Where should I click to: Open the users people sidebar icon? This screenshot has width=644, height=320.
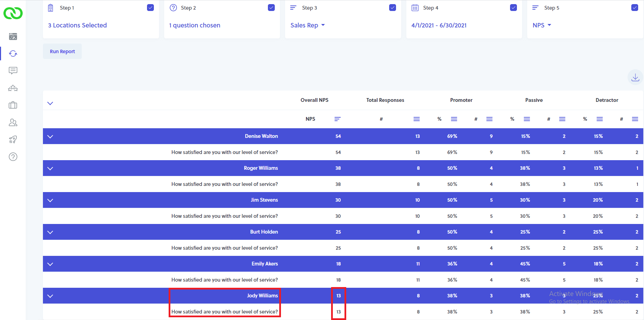[x=13, y=122]
